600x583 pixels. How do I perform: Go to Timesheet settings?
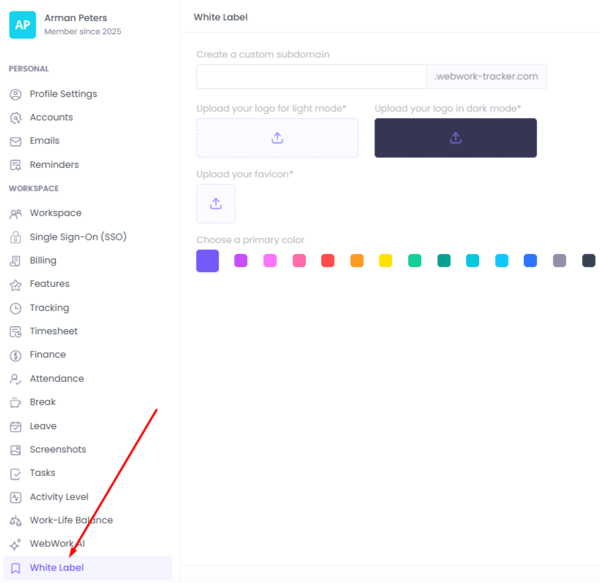click(x=53, y=331)
